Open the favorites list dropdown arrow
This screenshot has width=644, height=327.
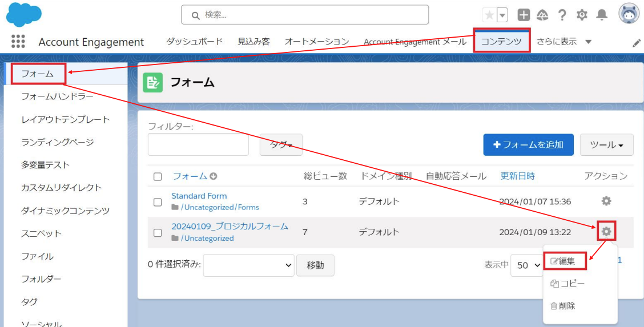[x=502, y=15]
